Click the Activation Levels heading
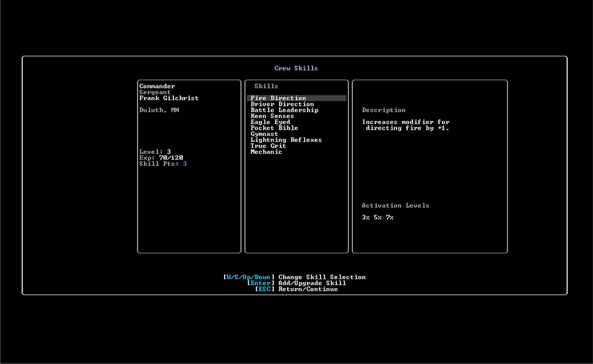The height and width of the screenshot is (364, 593). [x=395, y=206]
